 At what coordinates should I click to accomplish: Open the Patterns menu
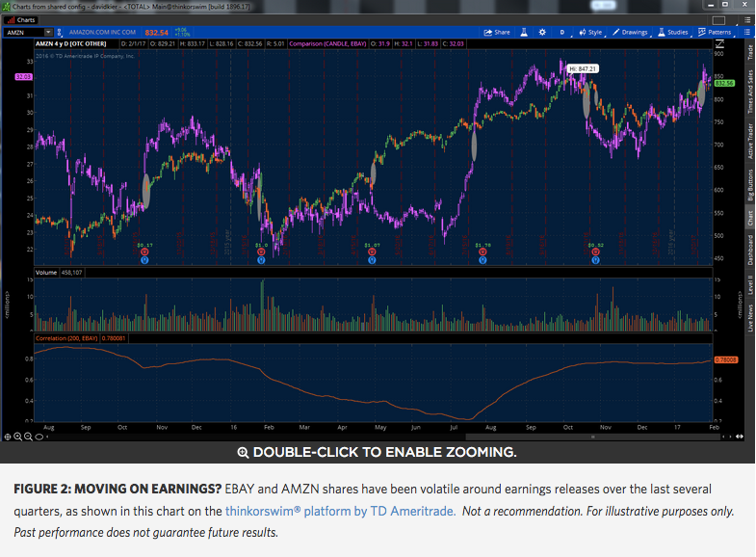pos(715,33)
